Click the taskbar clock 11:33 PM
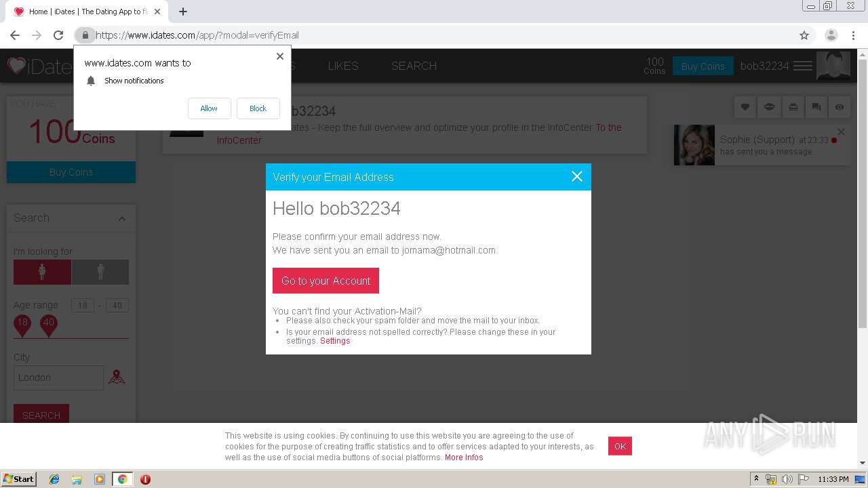868x488 pixels. tap(833, 479)
